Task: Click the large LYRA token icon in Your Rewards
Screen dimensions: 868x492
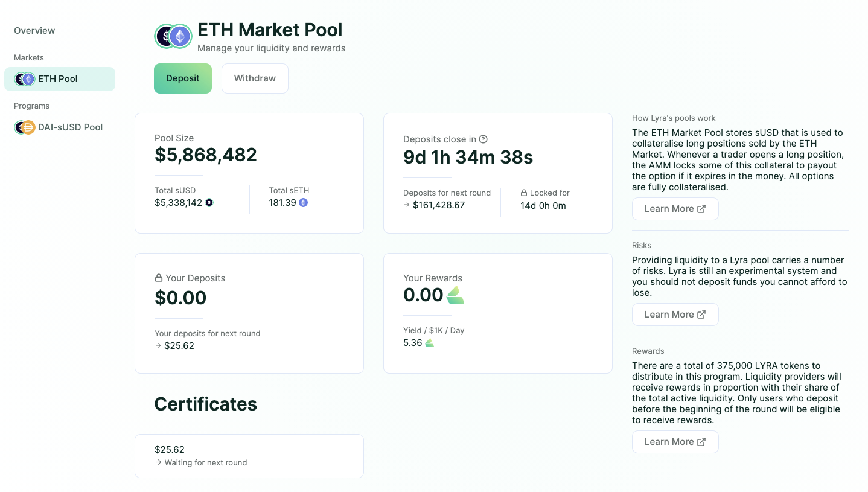Action: click(455, 295)
